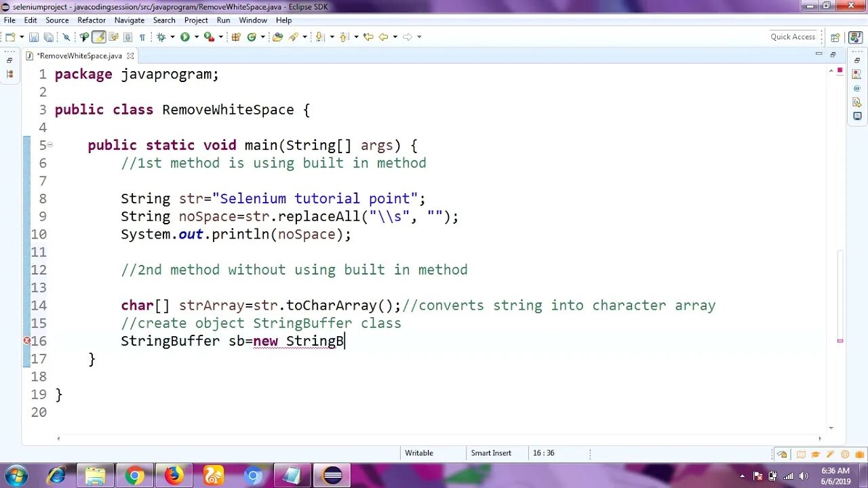Open the Search dropdown arrow

304,37
